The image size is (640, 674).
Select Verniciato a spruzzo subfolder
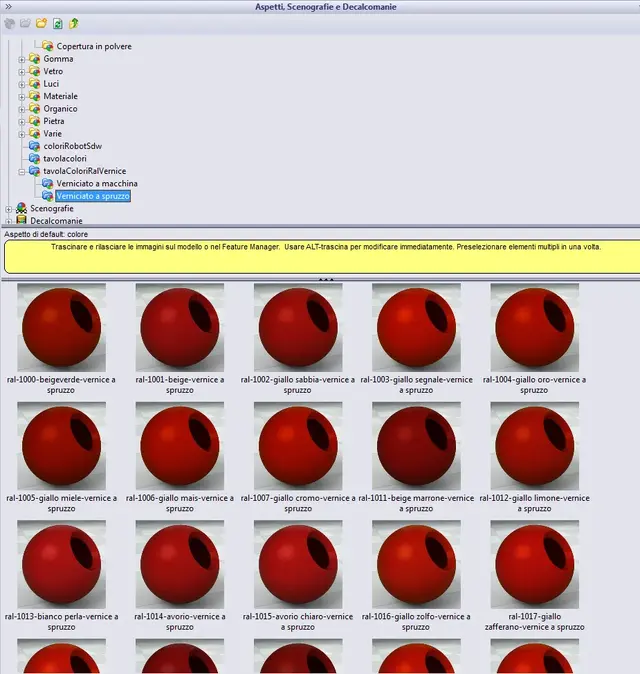(x=93, y=196)
